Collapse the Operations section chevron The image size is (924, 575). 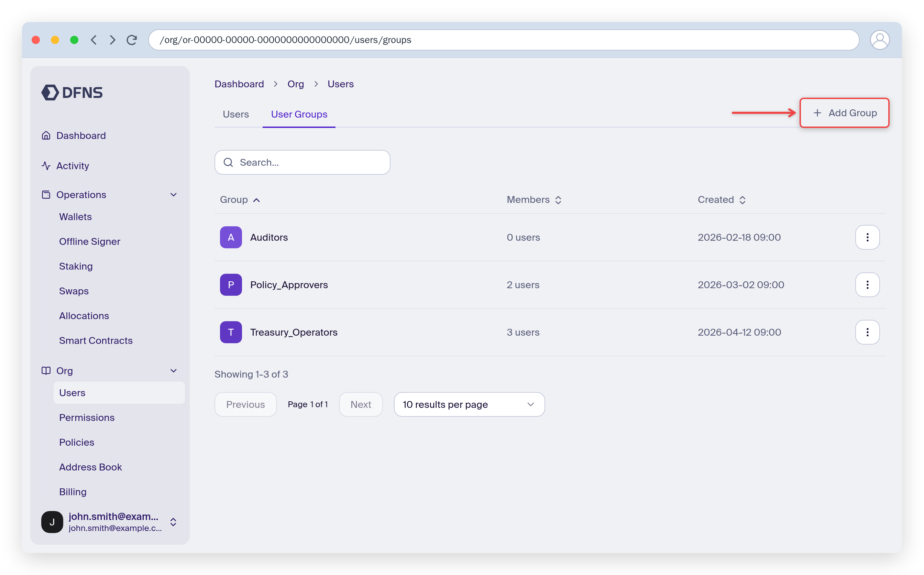pyautogui.click(x=173, y=195)
